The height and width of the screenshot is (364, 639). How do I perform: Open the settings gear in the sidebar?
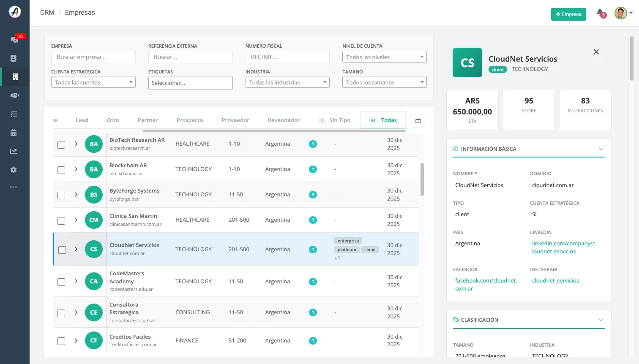(x=14, y=170)
